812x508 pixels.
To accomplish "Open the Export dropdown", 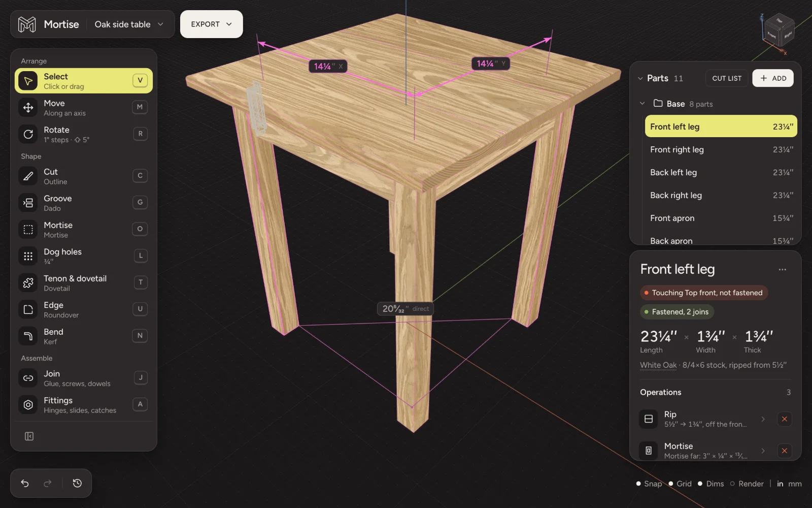I will click(x=212, y=24).
